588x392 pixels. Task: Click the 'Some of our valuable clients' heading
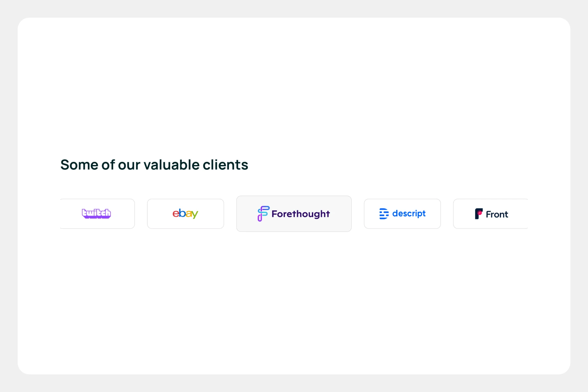tap(154, 165)
